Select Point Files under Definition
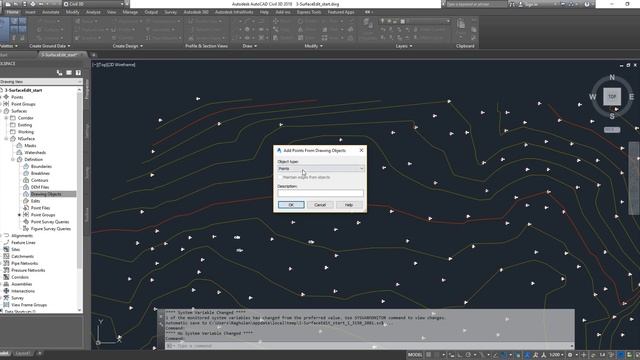This screenshot has width=640, height=360. 40,208
